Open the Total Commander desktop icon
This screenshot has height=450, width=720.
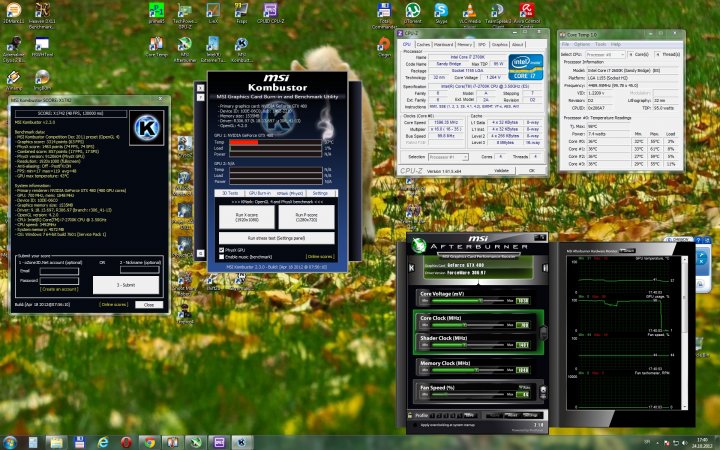384,15
